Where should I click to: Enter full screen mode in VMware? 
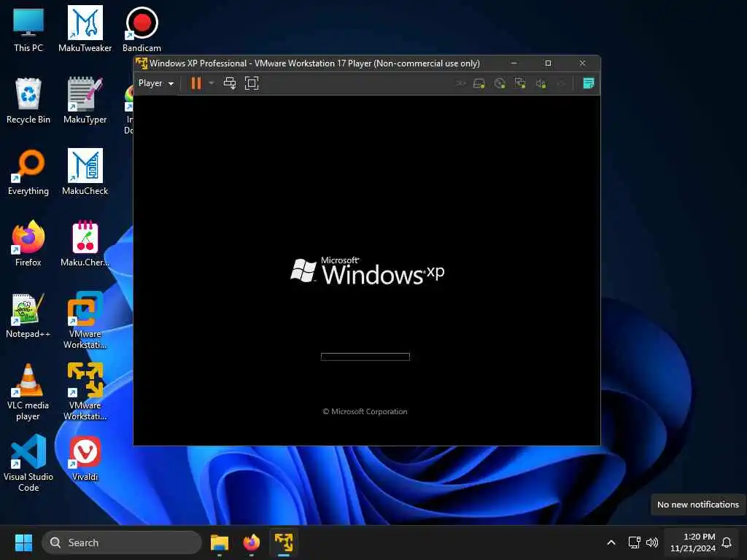(252, 83)
